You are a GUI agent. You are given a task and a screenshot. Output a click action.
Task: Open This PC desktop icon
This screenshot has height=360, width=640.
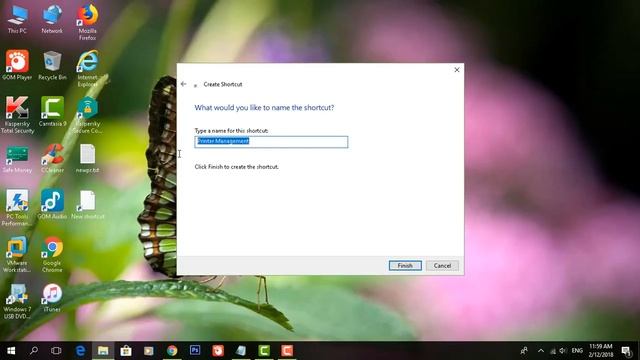[x=17, y=19]
